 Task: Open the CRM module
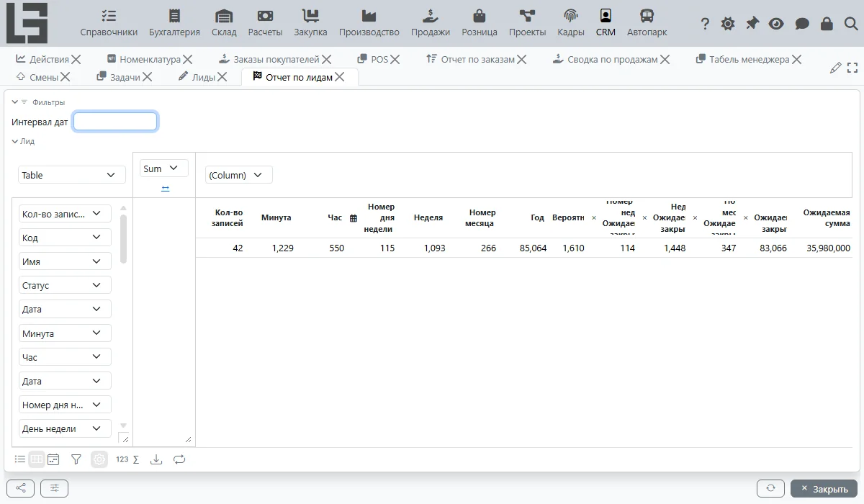click(x=606, y=23)
